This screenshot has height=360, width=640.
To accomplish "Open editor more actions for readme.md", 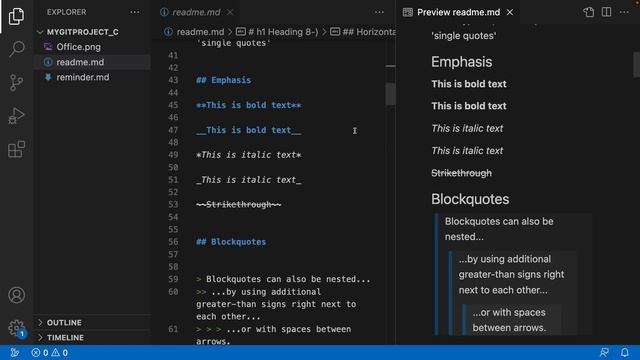I will [379, 12].
